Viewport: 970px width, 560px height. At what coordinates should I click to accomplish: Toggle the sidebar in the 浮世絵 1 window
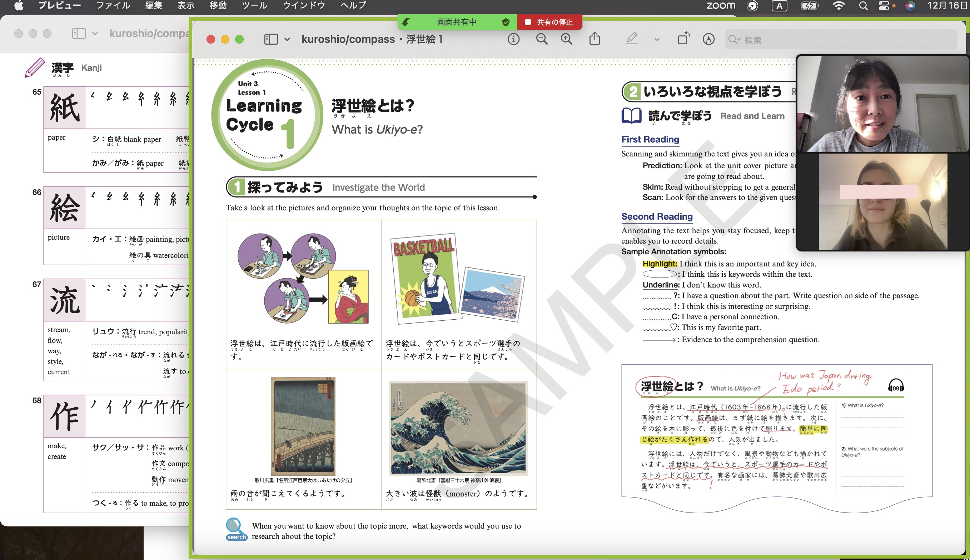coord(271,39)
